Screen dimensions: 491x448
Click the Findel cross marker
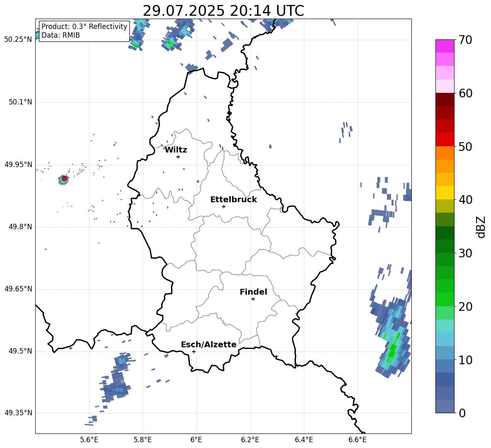click(x=253, y=299)
